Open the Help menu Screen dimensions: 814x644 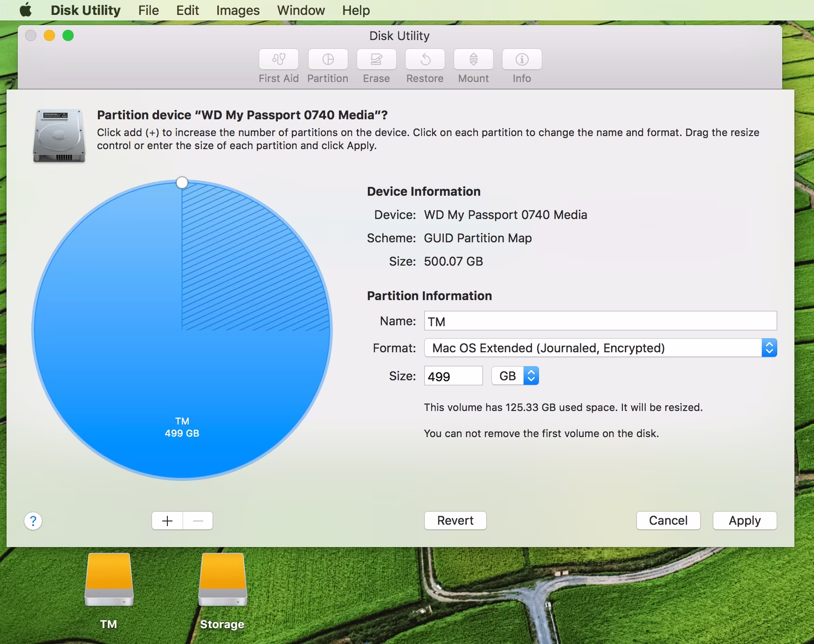click(x=356, y=10)
